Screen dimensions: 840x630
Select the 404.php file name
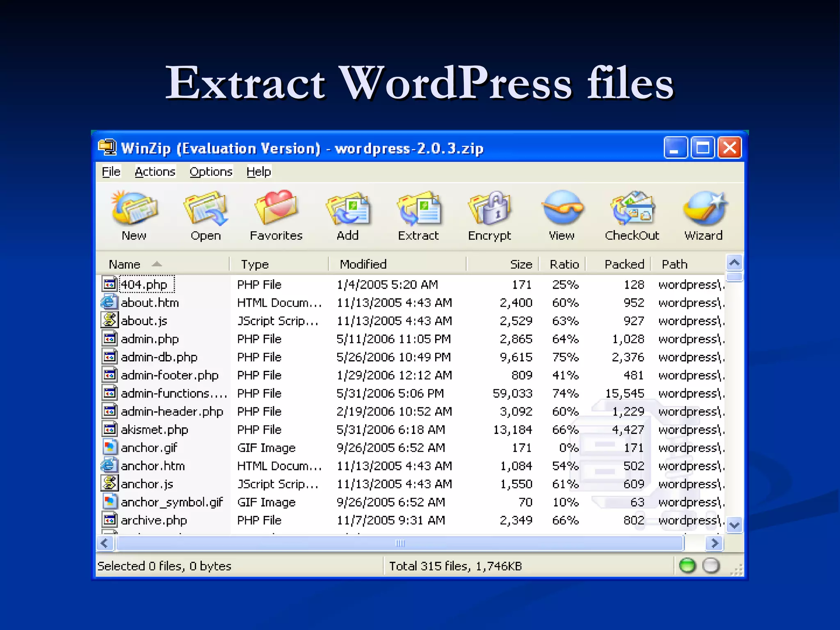144,284
